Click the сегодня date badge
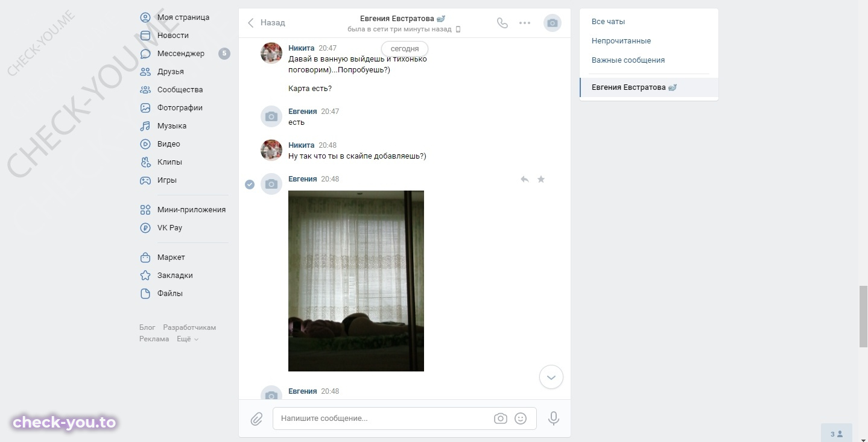 click(405, 49)
